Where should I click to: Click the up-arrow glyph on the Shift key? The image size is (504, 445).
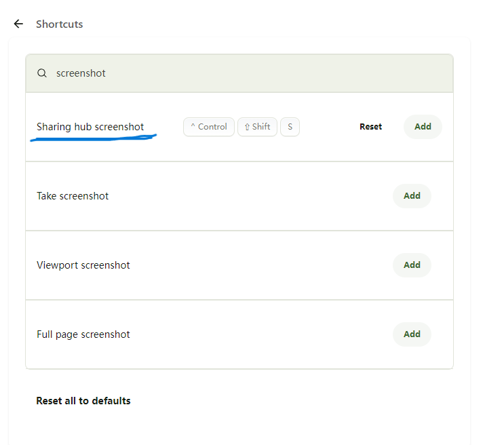click(247, 127)
